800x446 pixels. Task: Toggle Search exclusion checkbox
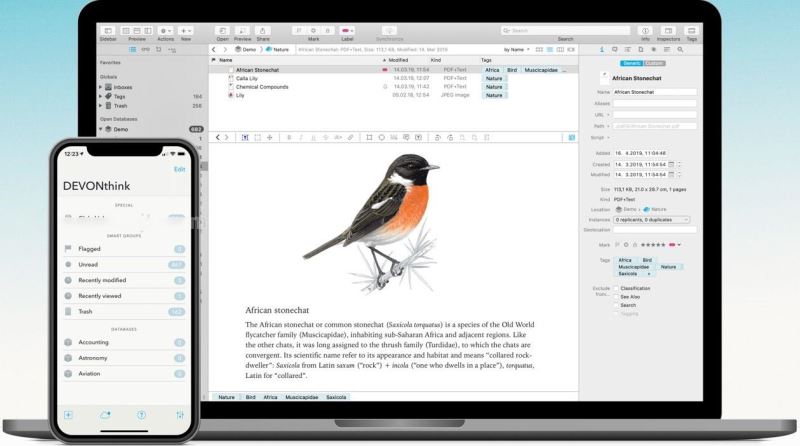(x=616, y=305)
